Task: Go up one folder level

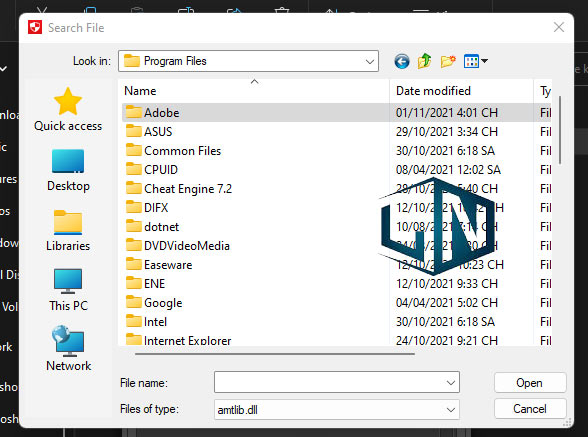Action: [x=424, y=61]
